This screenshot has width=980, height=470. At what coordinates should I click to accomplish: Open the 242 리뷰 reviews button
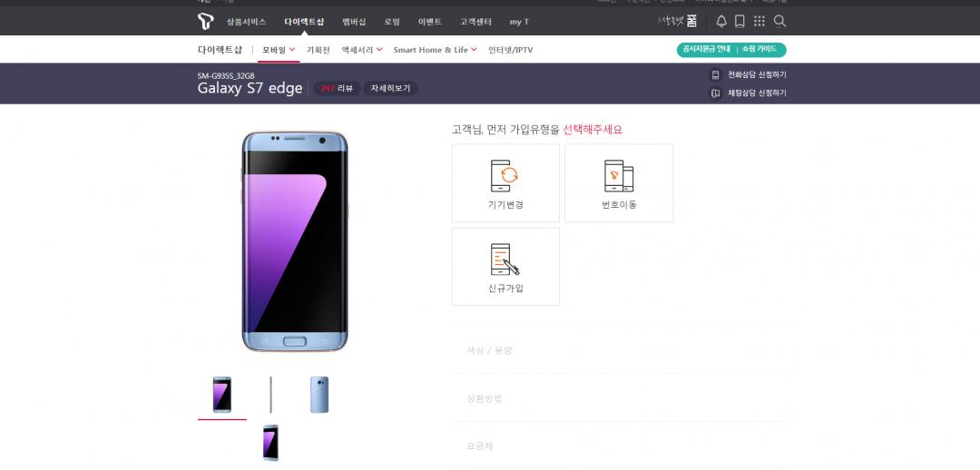coord(336,88)
